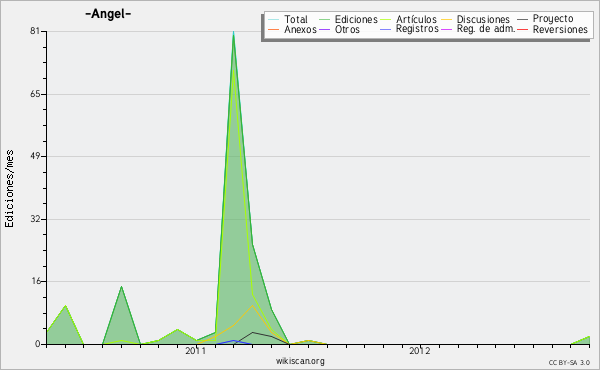
Task: Click the wikiscan.org label
Action: tap(300, 360)
